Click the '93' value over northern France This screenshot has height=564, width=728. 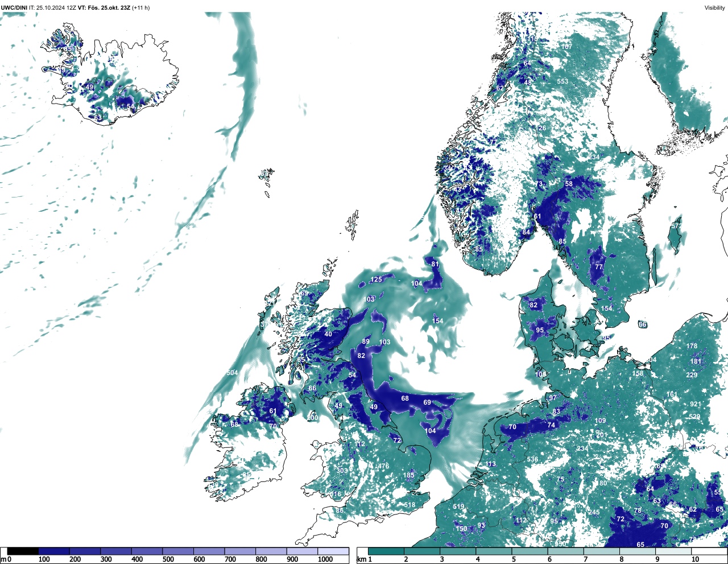pos(481,525)
